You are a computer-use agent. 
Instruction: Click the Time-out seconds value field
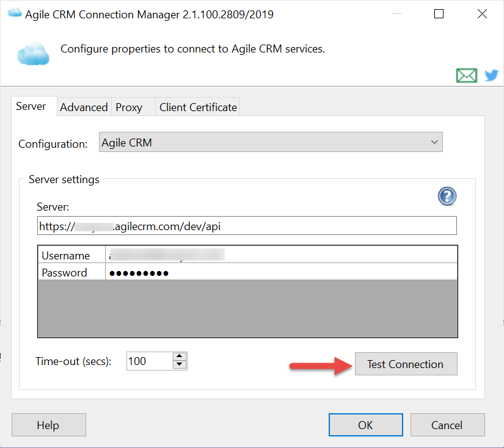pyautogui.click(x=150, y=361)
